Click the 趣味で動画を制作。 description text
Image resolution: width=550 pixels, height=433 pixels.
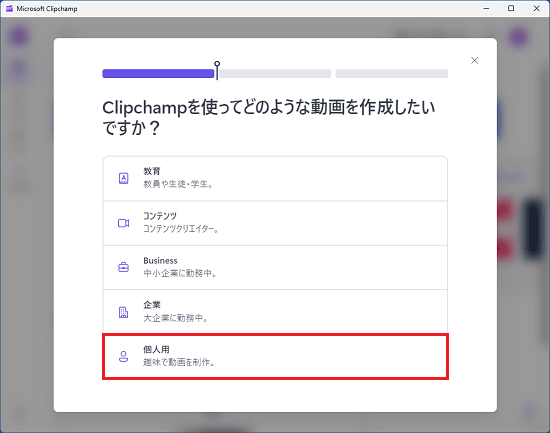click(x=179, y=362)
